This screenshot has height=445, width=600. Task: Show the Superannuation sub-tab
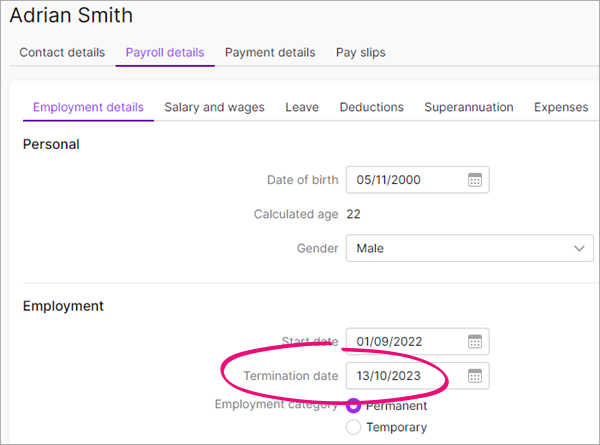(469, 107)
